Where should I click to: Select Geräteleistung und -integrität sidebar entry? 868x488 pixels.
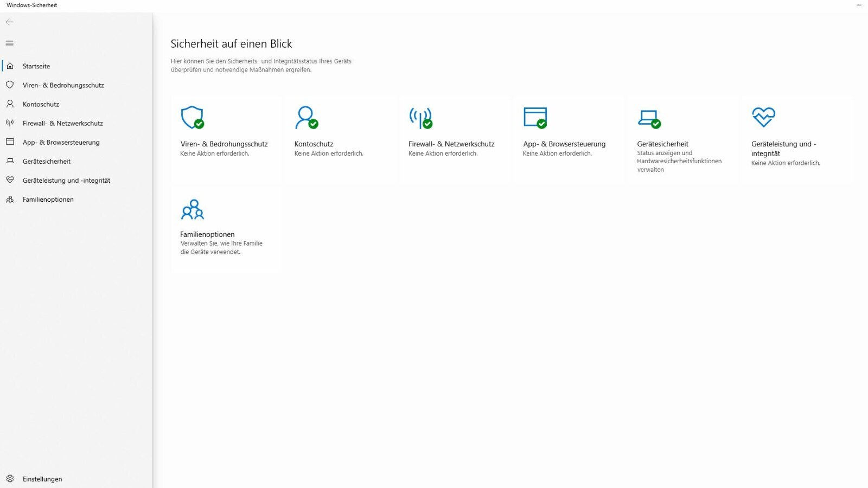tap(66, 180)
